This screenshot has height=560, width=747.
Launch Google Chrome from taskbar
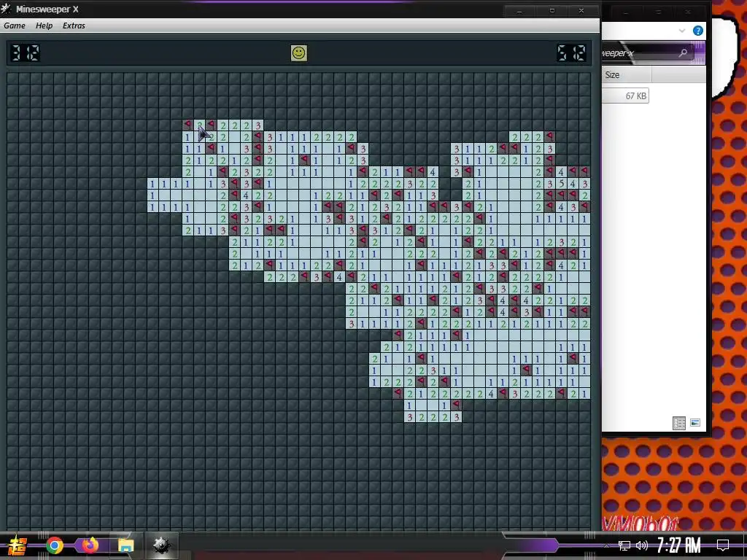[x=55, y=545]
